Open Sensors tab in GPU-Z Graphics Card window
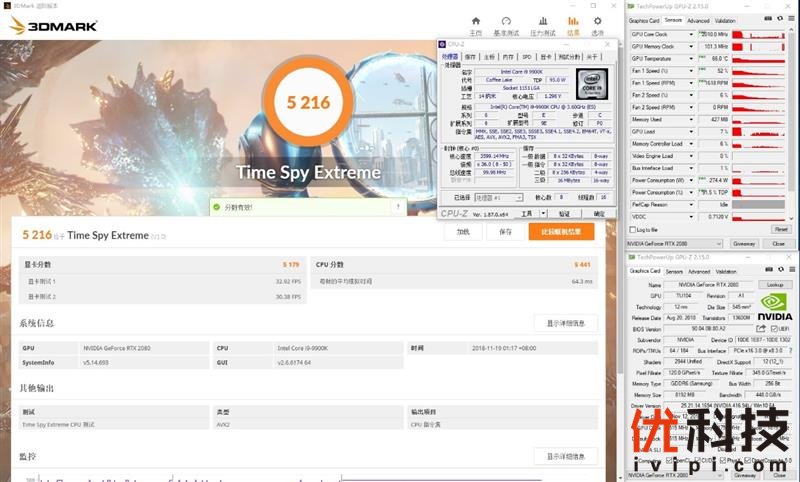The image size is (800, 482). tap(674, 271)
